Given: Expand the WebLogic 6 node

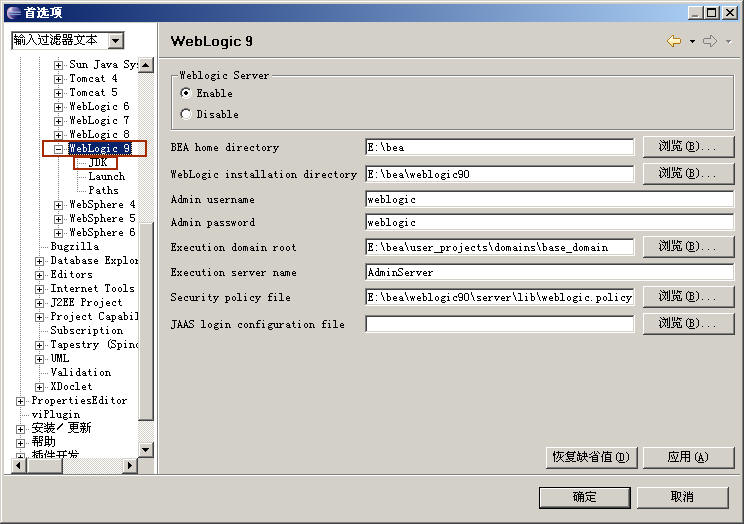Looking at the screenshot, I should pos(58,107).
